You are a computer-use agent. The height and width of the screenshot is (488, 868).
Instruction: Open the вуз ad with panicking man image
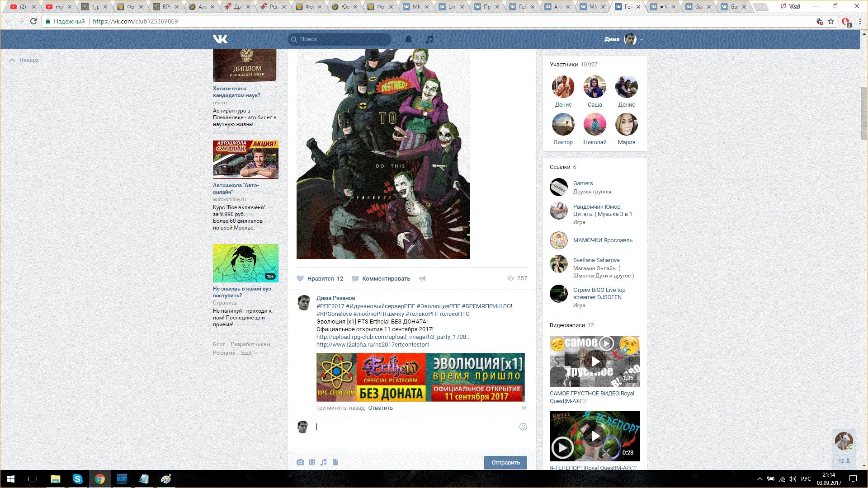tap(245, 263)
